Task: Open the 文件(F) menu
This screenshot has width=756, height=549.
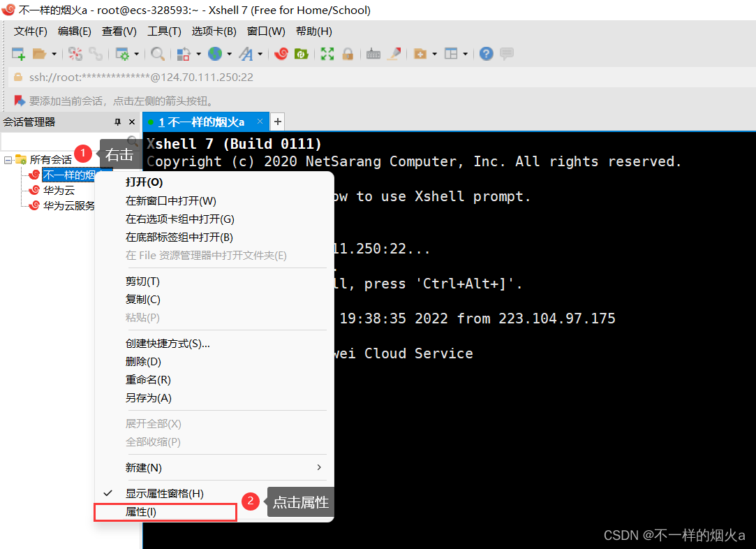Action: (x=31, y=31)
